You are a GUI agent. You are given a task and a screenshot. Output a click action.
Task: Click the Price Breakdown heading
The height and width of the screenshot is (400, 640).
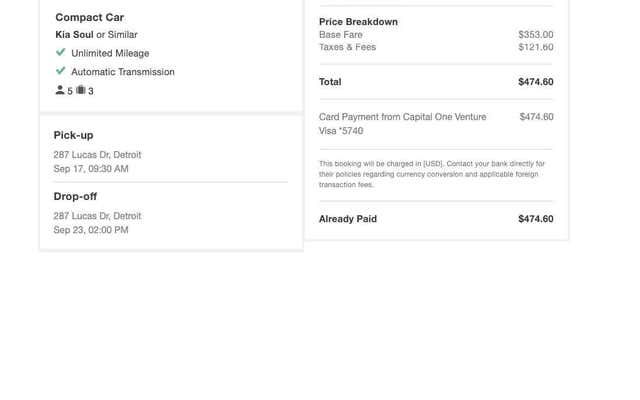(358, 22)
